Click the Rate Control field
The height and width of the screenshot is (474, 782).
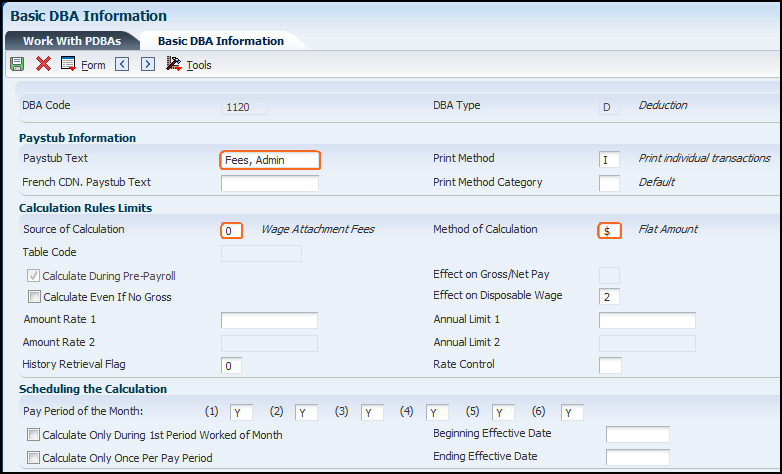(x=610, y=365)
